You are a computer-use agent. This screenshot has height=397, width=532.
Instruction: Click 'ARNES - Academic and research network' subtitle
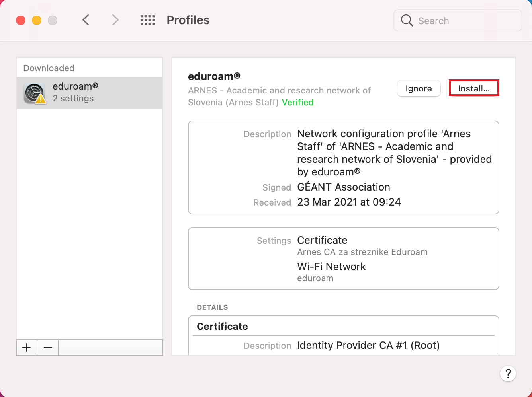(x=279, y=96)
